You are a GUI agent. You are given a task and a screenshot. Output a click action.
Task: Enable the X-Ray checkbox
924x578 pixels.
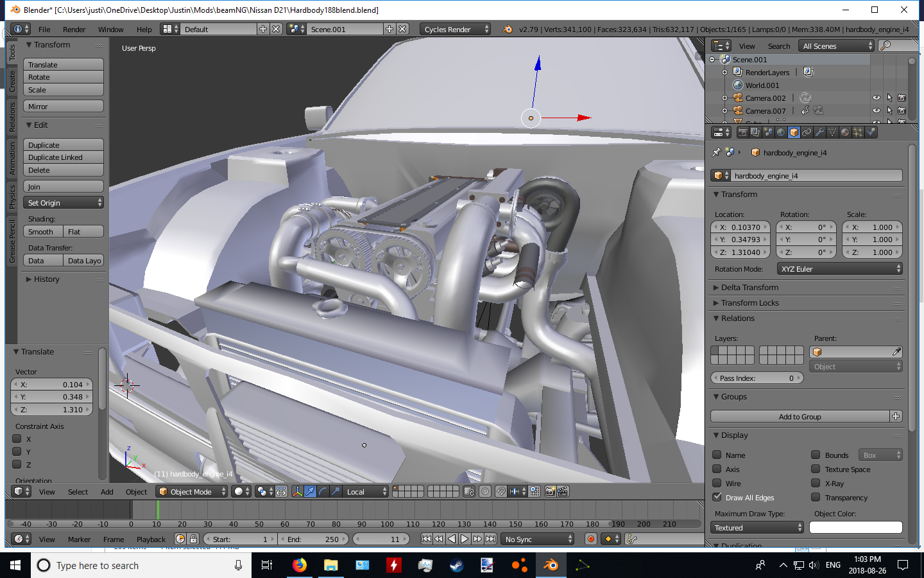(816, 483)
